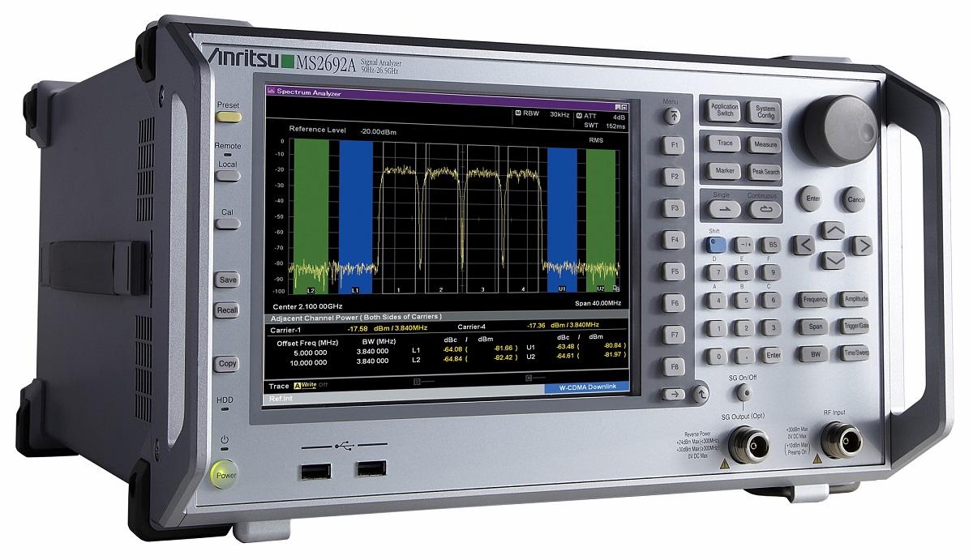
Task: Push the Menu up-arrow key
Action: point(672,116)
